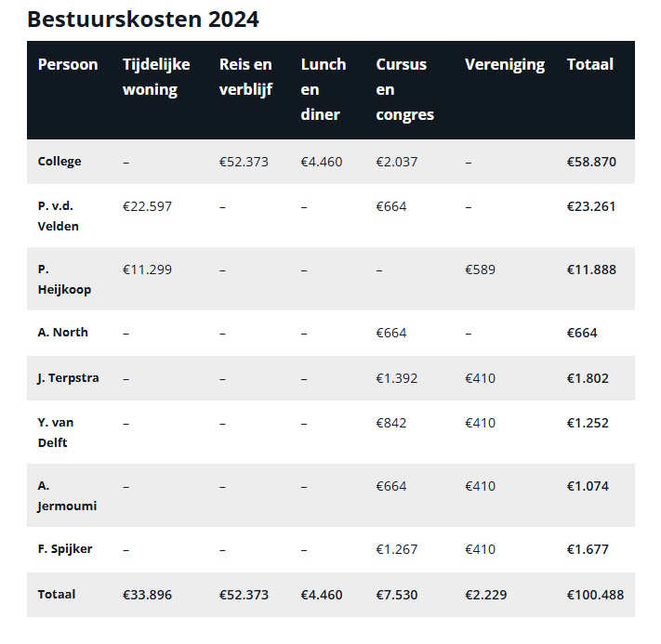Click the Tijdelijke woning column header

coord(156,77)
